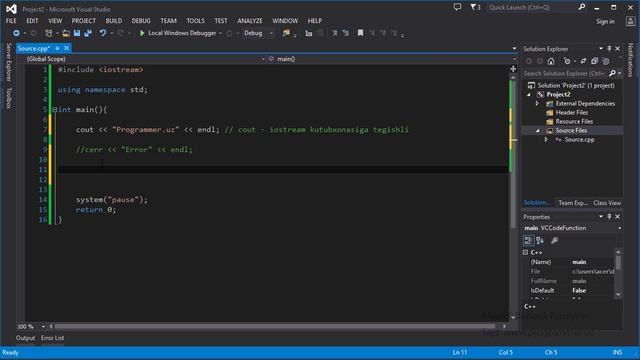The image size is (640, 360).
Task: Undo the last edit via toolbar
Action: 103,33
